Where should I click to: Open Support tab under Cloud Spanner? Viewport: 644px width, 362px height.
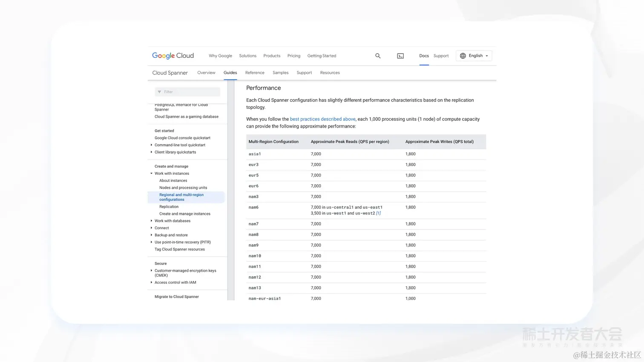point(304,73)
